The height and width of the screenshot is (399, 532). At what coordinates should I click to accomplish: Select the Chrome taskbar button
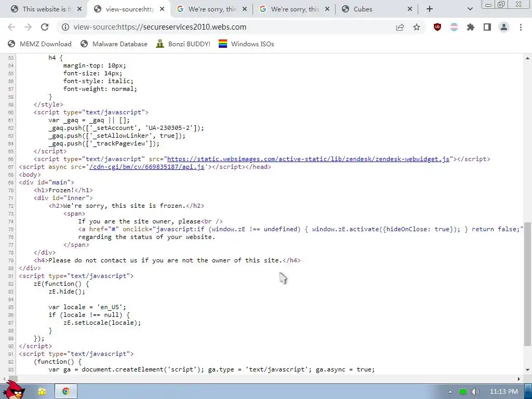pos(66,392)
